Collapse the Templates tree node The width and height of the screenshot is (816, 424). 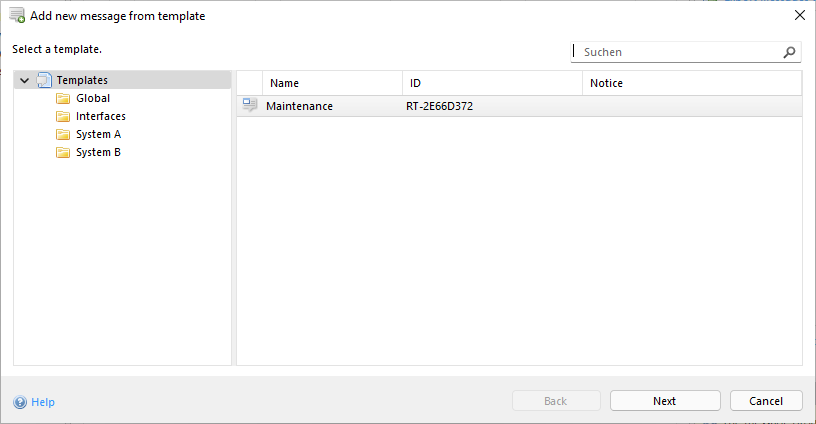click(24, 81)
